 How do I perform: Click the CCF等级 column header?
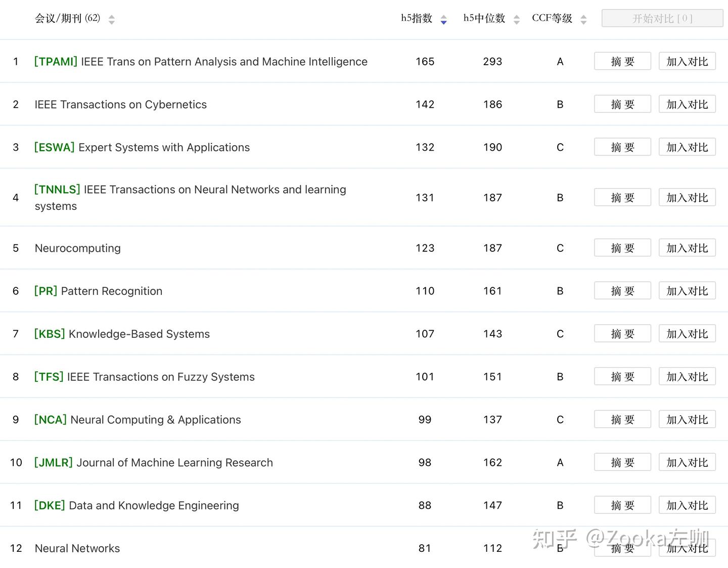point(552,19)
